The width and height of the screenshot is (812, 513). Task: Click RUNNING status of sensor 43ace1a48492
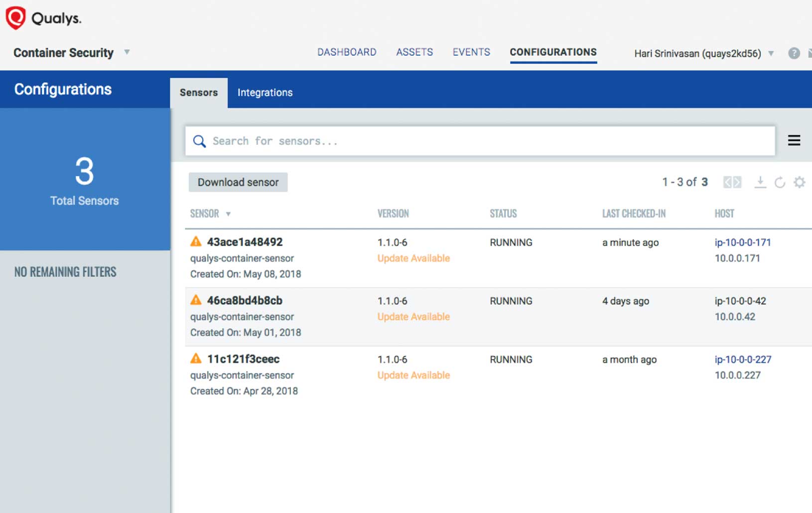point(511,243)
